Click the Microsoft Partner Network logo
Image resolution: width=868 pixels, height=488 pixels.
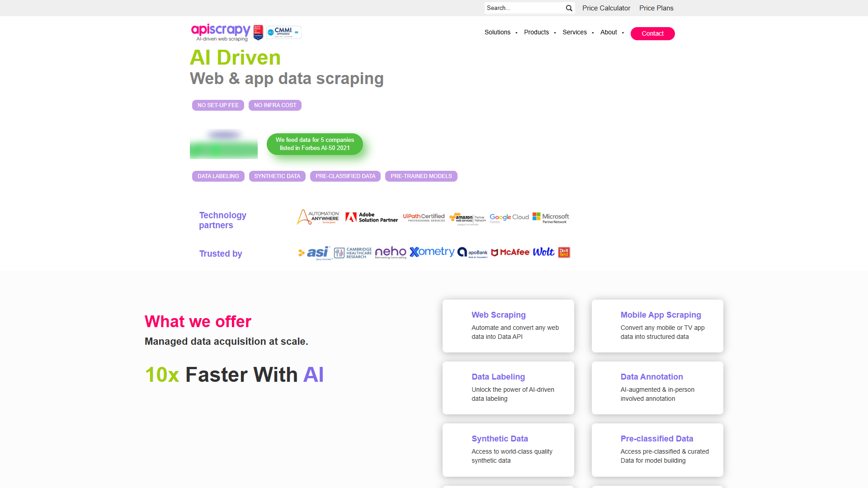pyautogui.click(x=551, y=218)
